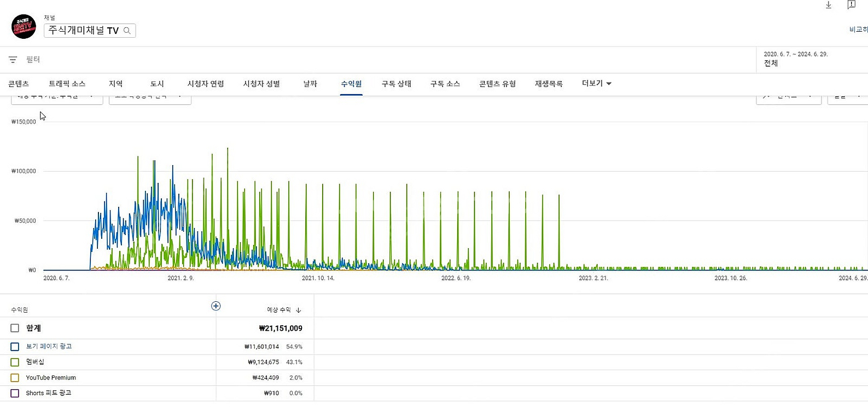
Task: Expand the 더보기 dropdown
Action: (x=596, y=84)
